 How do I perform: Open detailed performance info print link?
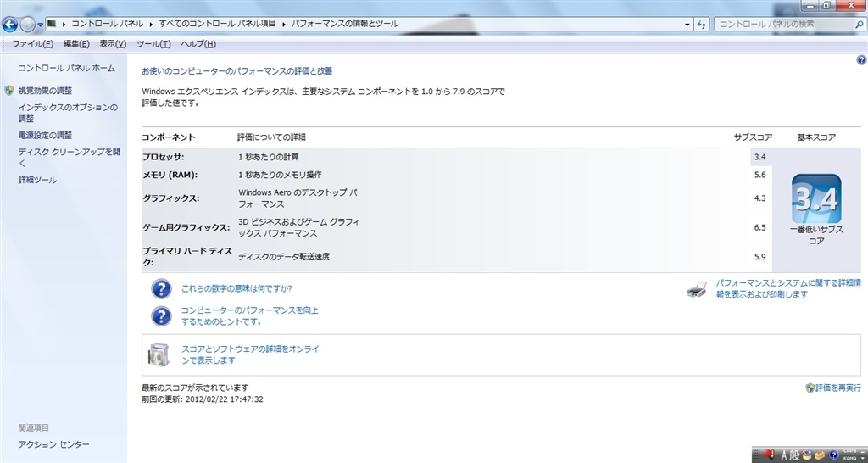tap(788, 288)
